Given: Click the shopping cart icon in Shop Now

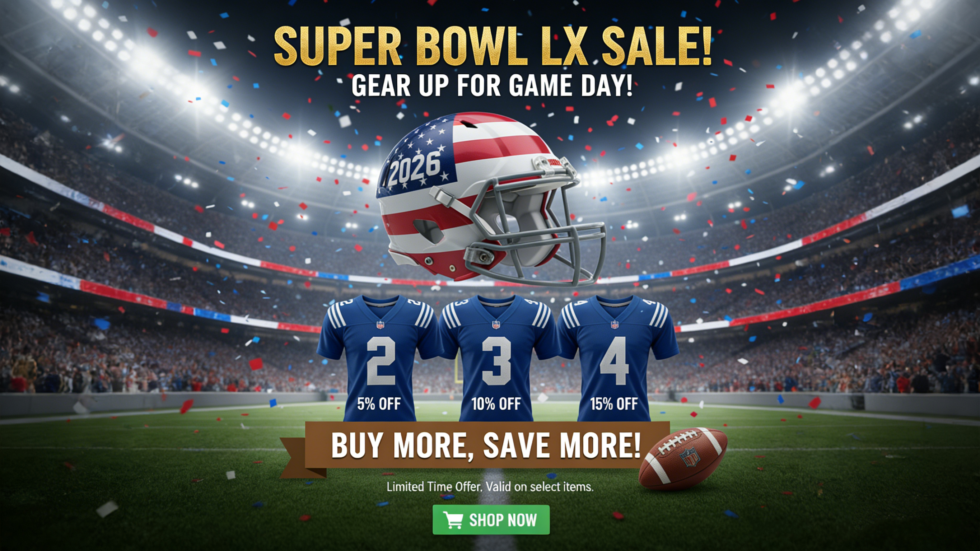Looking at the screenshot, I should 453,520.
